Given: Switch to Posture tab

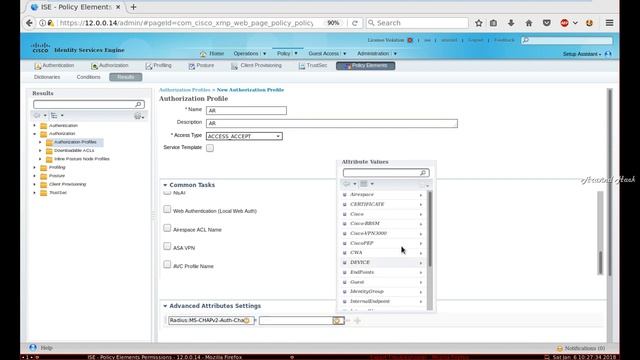Looking at the screenshot, I should point(201,66).
